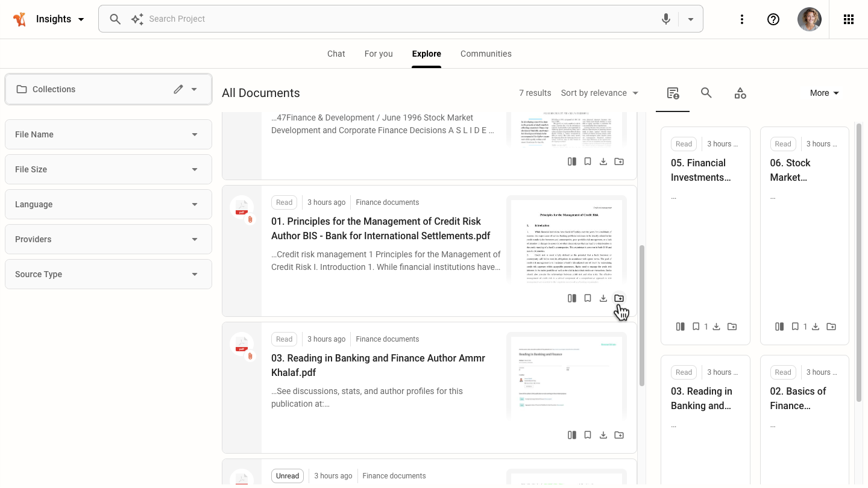Open Sort by relevance dropdown

[600, 93]
